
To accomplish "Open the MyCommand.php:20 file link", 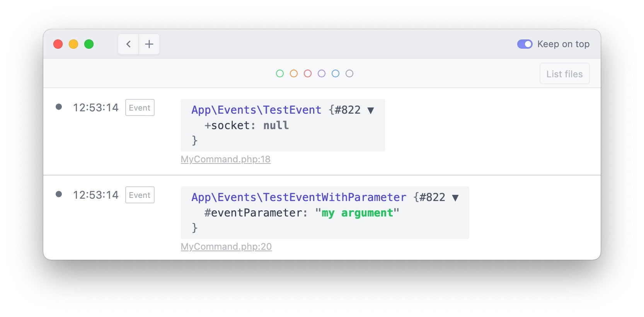I will point(227,247).
